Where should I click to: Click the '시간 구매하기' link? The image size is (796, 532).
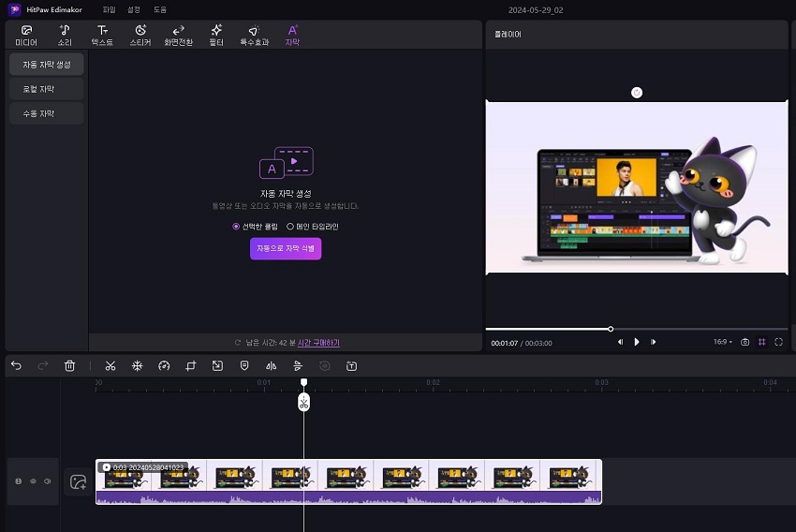(x=318, y=343)
